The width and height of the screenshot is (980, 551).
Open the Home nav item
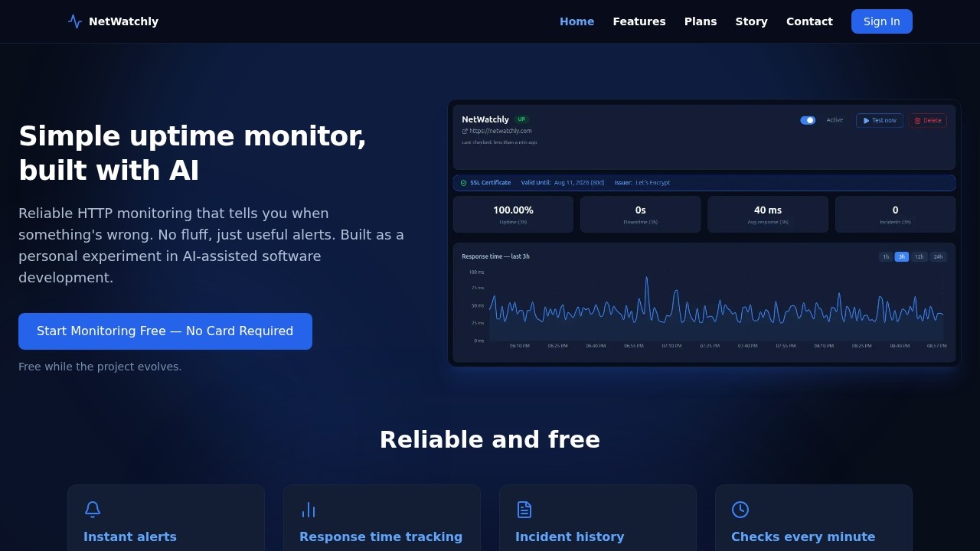click(x=577, y=21)
